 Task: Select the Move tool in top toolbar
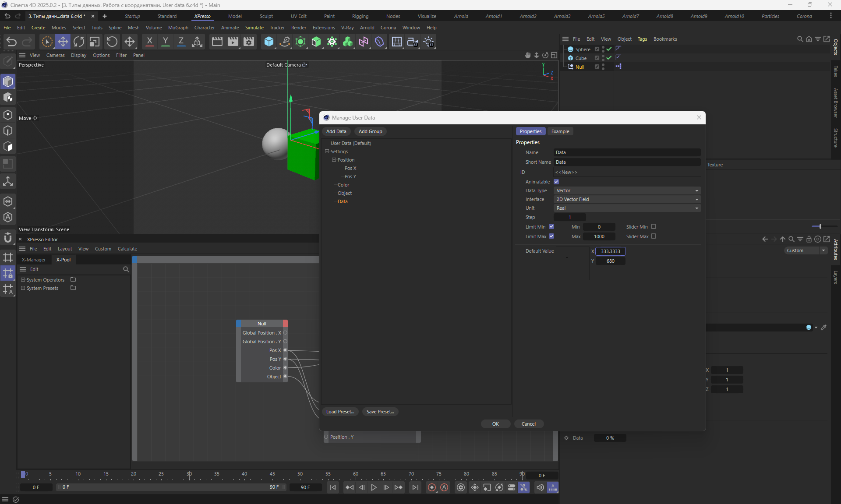(x=63, y=42)
